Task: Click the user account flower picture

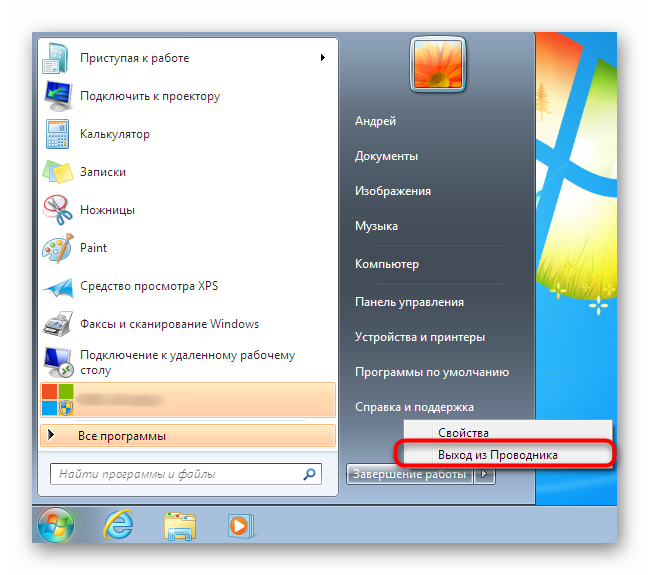Action: tap(438, 65)
